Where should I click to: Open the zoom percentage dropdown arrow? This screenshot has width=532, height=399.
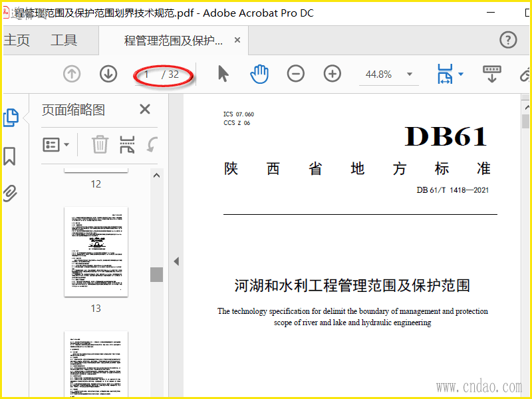click(x=410, y=74)
